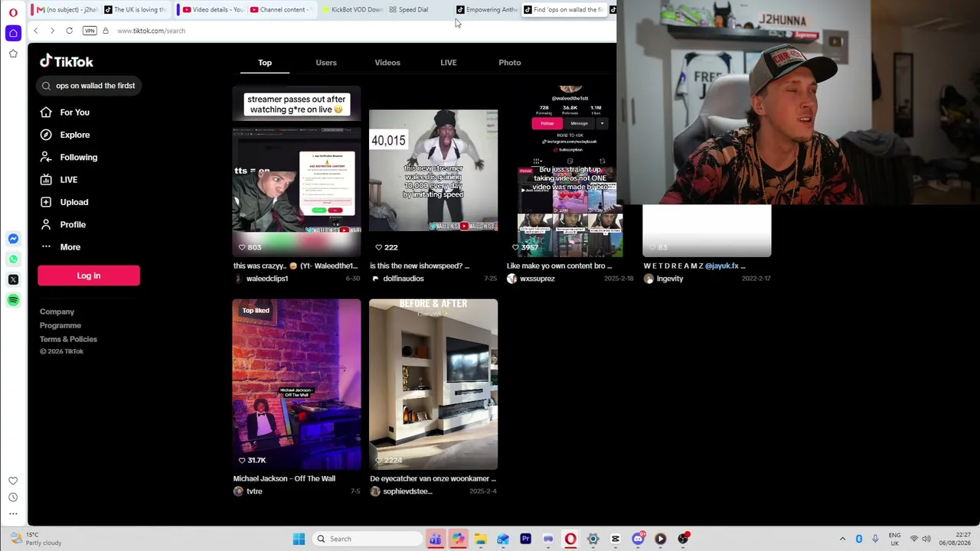The image size is (980, 551).
Task: Click the Opera icon in the taskbar
Action: coord(570,539)
